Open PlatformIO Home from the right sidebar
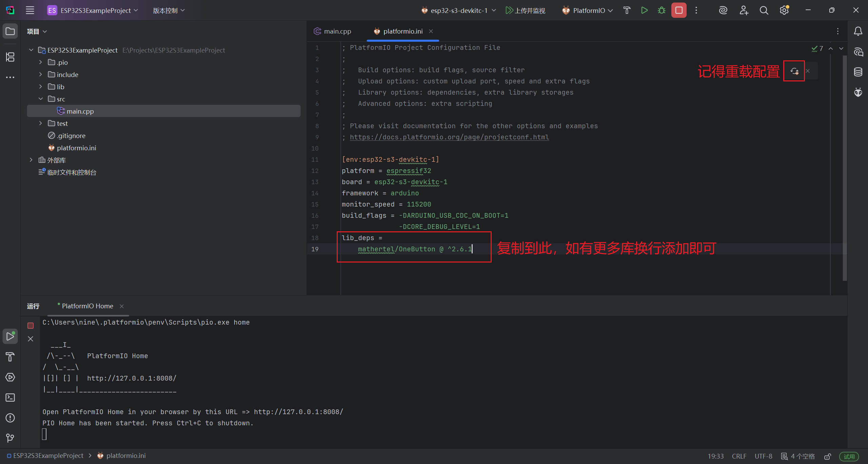Viewport: 868px width, 464px height. coord(858,92)
